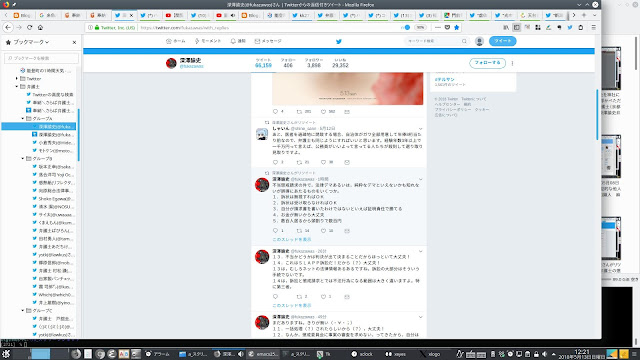
Task: Open the Firefox hamburger menu
Action: click(x=593, y=27)
